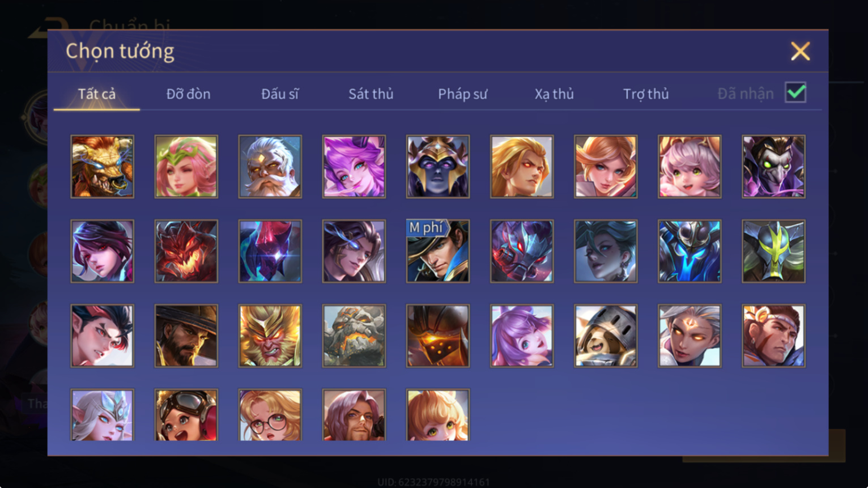868x488 pixels.
Task: Switch to the Đỡ đòn tab
Action: click(188, 94)
